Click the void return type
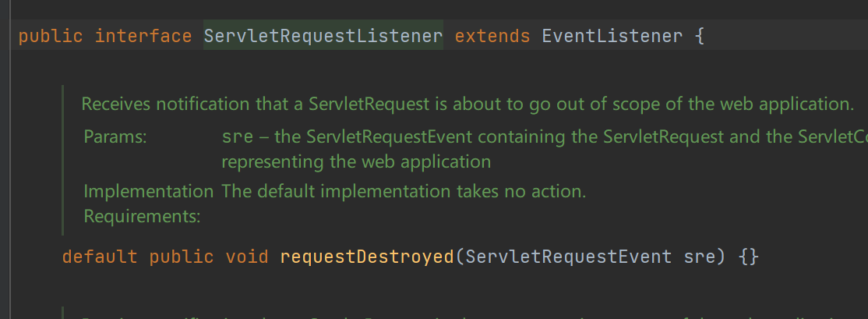868x319 pixels. (x=246, y=257)
